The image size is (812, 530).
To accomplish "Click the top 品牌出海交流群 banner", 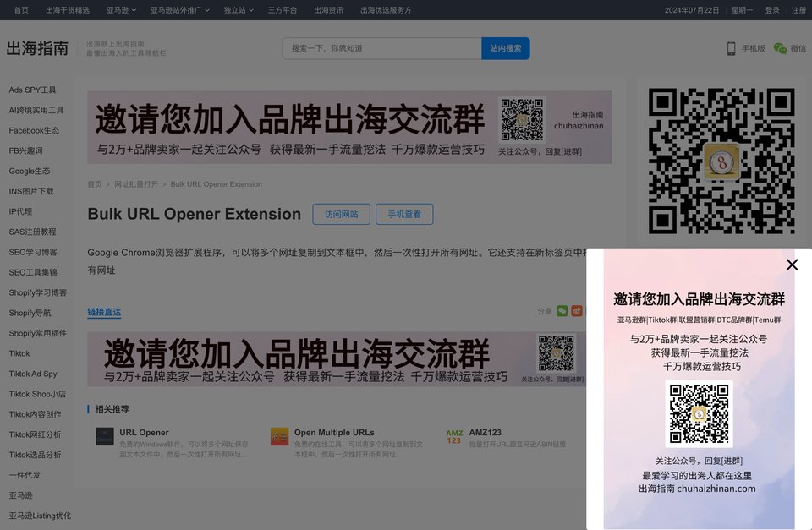I will (x=349, y=128).
